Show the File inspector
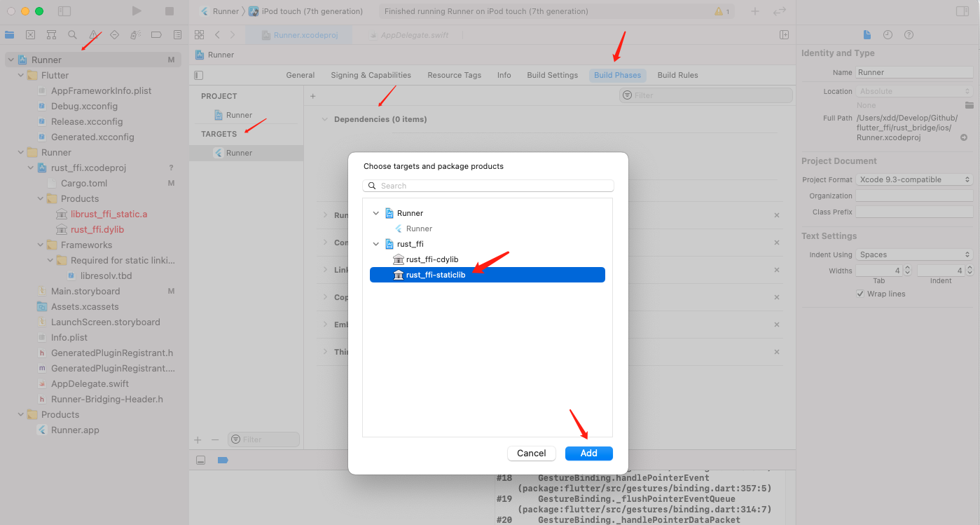This screenshot has width=980, height=525. [867, 34]
